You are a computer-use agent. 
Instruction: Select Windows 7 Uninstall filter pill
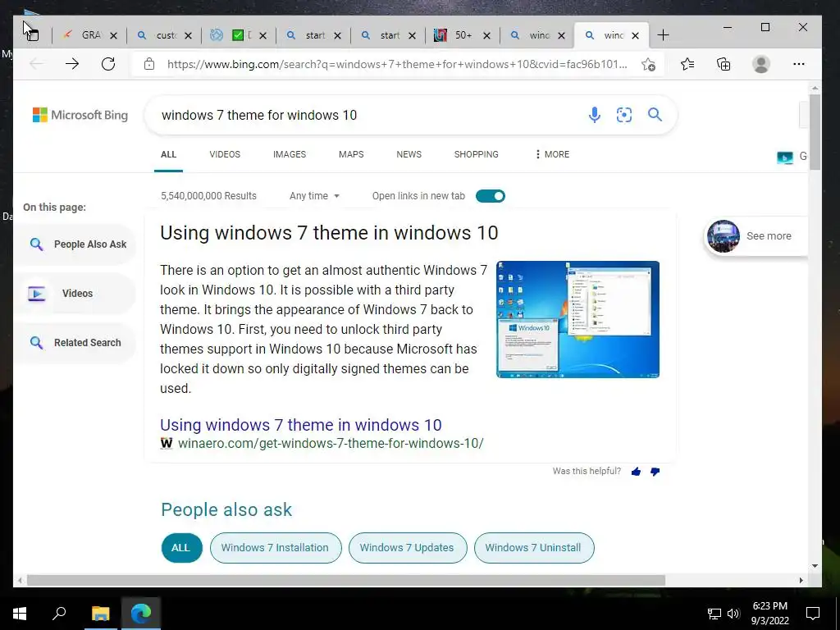[x=533, y=547]
